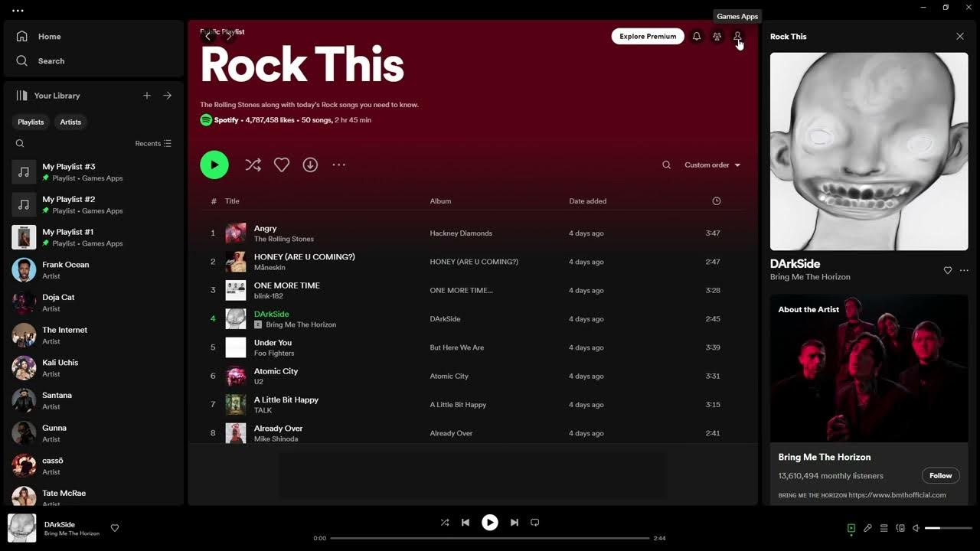Click Explore Premium button
980x551 pixels.
[x=648, y=36]
